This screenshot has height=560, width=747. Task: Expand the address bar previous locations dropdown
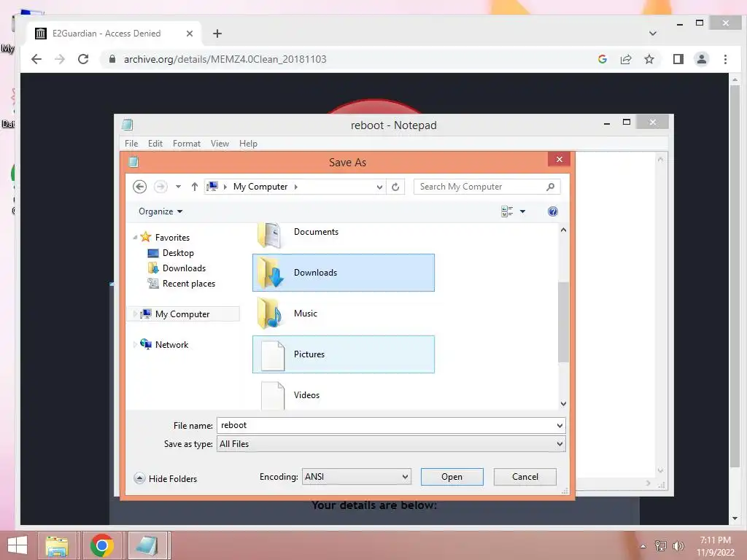(379, 187)
